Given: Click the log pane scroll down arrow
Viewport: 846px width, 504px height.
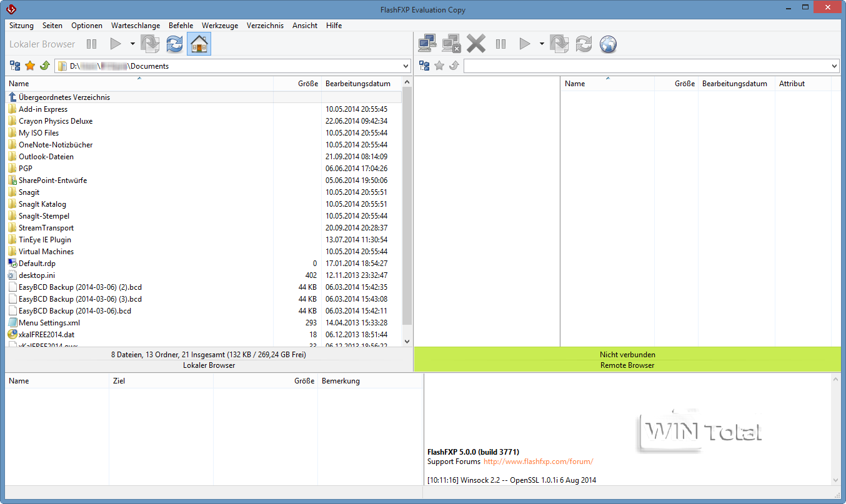Looking at the screenshot, I should pos(837,480).
